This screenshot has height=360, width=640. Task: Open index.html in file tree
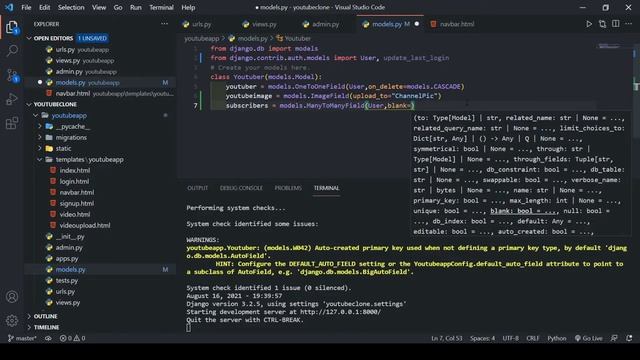coord(75,171)
